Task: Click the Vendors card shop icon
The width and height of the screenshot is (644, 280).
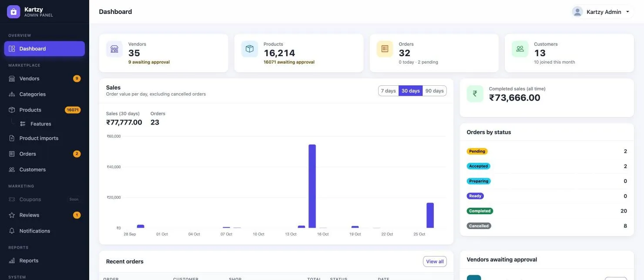Action: [x=114, y=49]
